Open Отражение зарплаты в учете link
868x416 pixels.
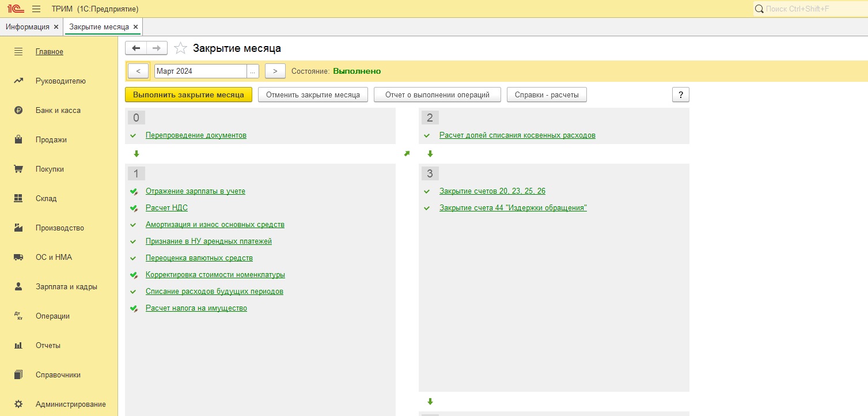pos(195,191)
